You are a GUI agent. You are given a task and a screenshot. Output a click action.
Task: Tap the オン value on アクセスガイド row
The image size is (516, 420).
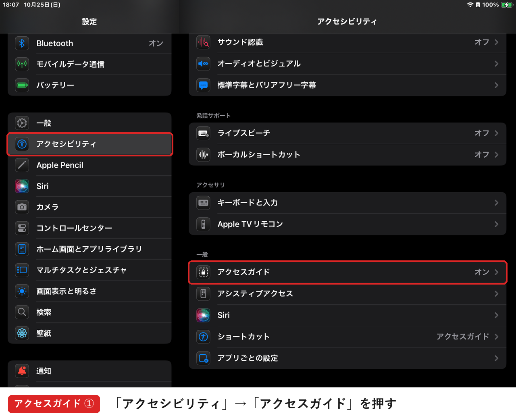click(x=482, y=272)
